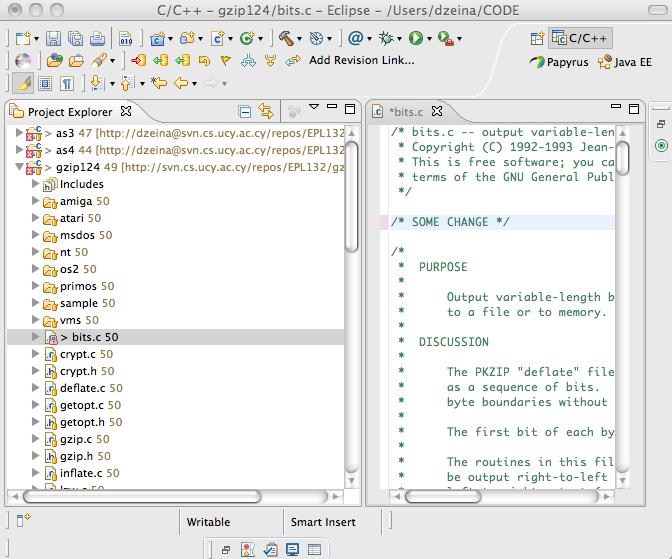The width and height of the screenshot is (672, 559).
Task: Open Project Explorer view menu triangle
Action: [x=314, y=106]
